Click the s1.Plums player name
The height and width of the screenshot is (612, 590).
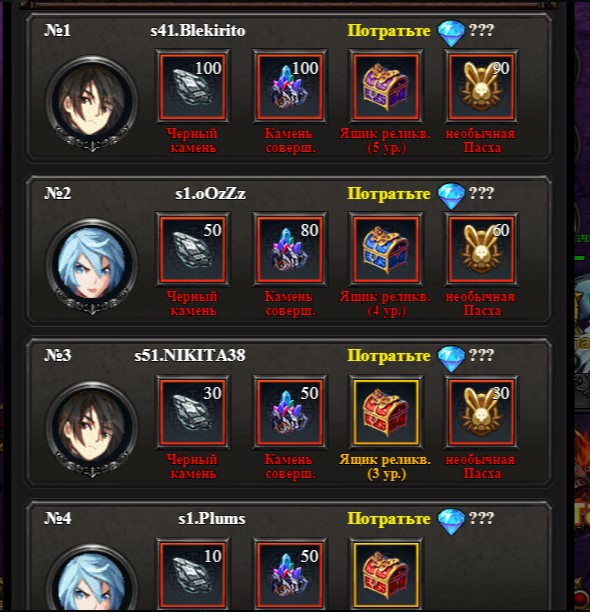(212, 519)
